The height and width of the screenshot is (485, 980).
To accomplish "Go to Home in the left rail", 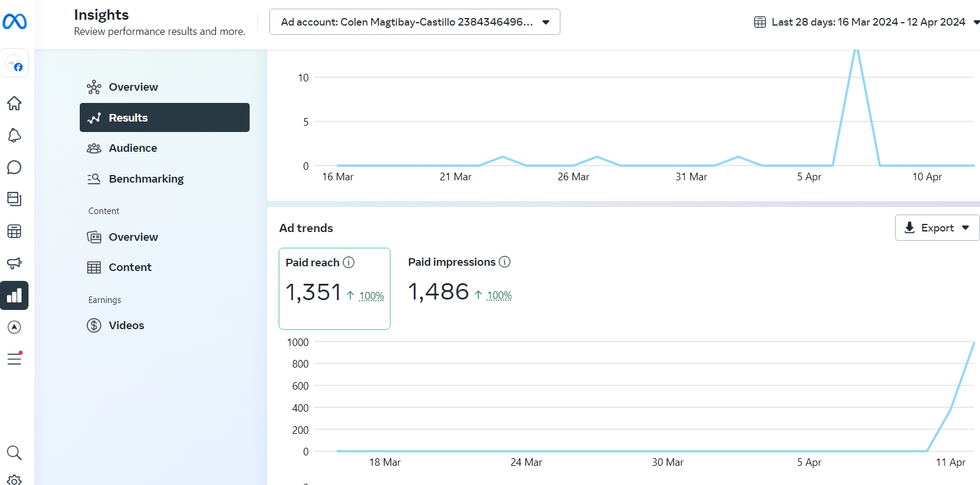I will [x=15, y=103].
